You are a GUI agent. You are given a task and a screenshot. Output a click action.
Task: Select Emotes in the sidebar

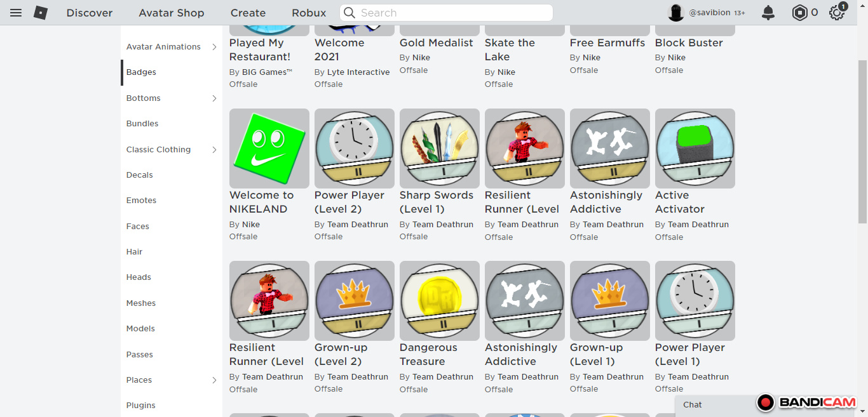click(141, 201)
